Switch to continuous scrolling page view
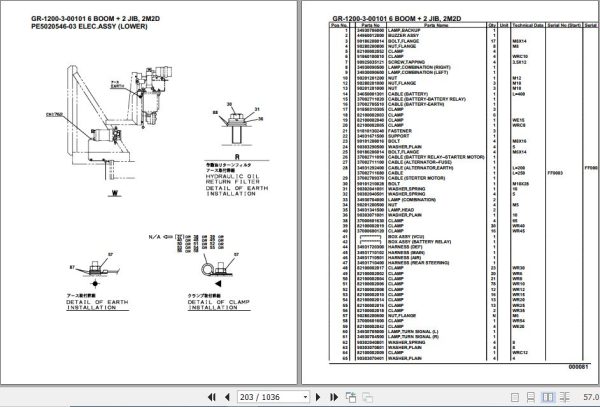Screen dimensions: 600x407 pyautogui.click(x=531, y=397)
